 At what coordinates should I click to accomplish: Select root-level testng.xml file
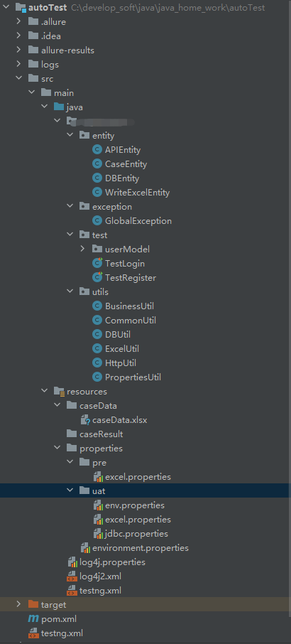55,633
